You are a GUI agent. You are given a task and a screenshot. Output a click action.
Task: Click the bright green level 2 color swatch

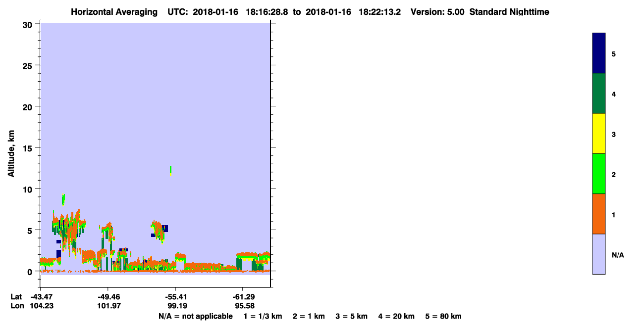599,174
